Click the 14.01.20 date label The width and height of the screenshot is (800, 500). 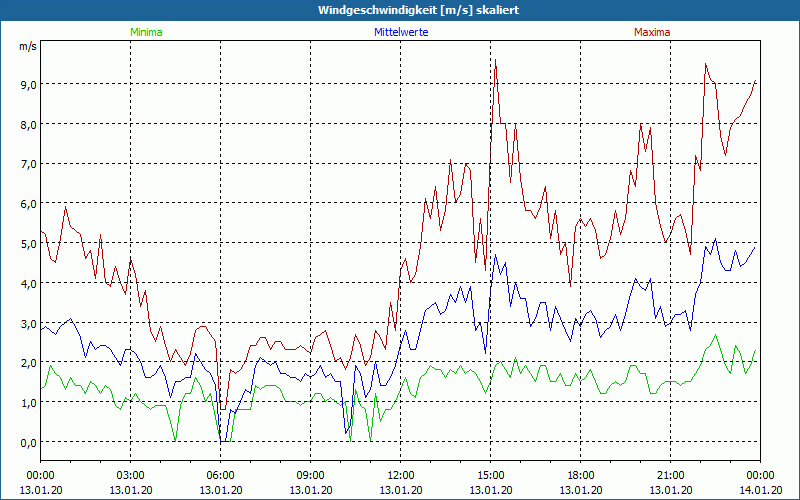click(759, 490)
